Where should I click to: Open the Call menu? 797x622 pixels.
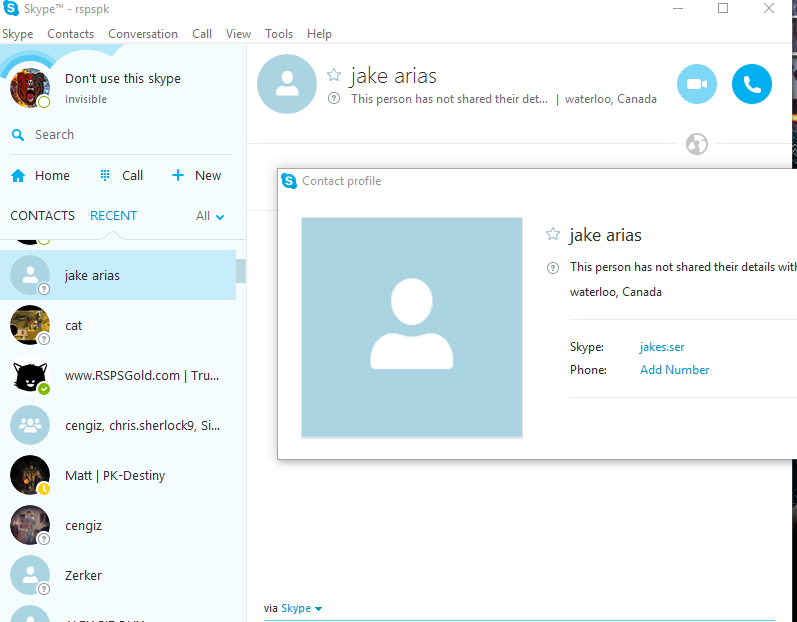click(x=202, y=34)
